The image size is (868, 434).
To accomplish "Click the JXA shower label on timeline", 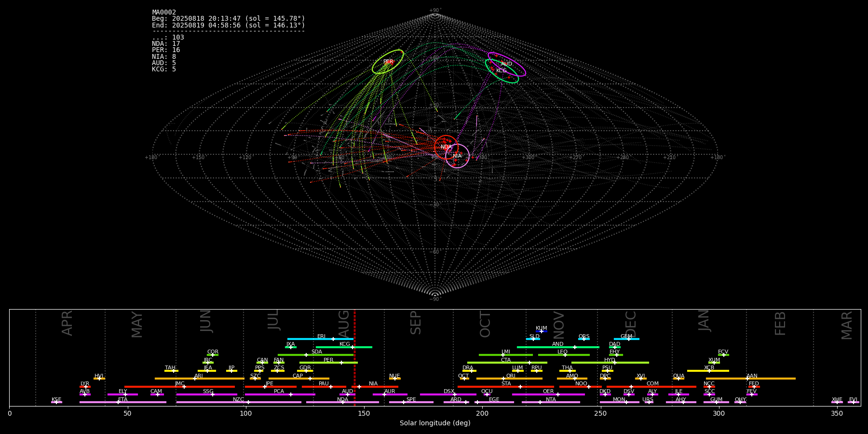I will (290, 344).
